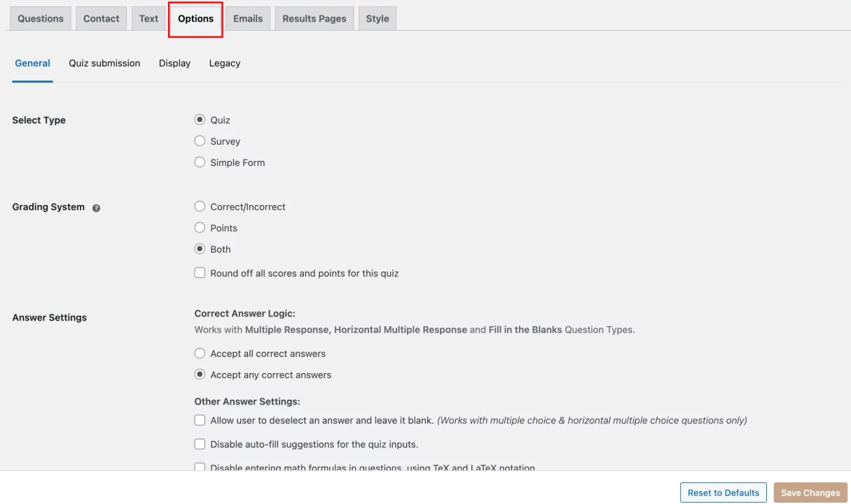Image resolution: width=851 pixels, height=504 pixels.
Task: Open the Style tab
Action: [377, 18]
